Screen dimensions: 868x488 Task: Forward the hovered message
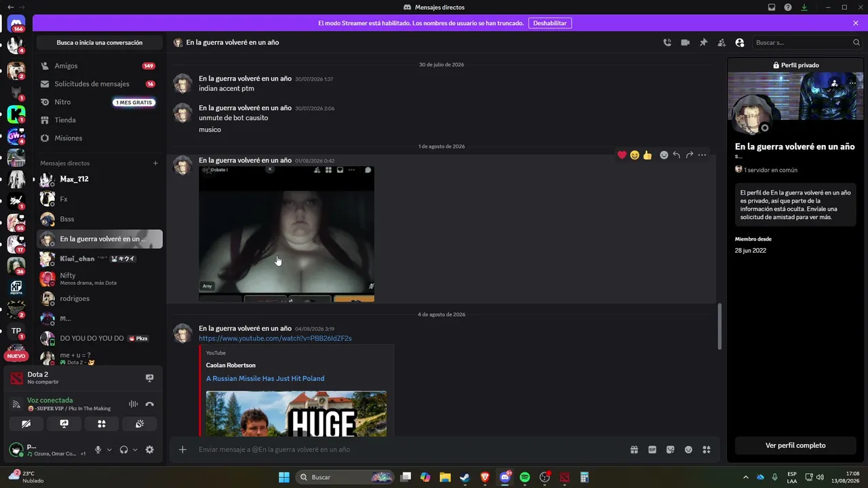pos(690,155)
